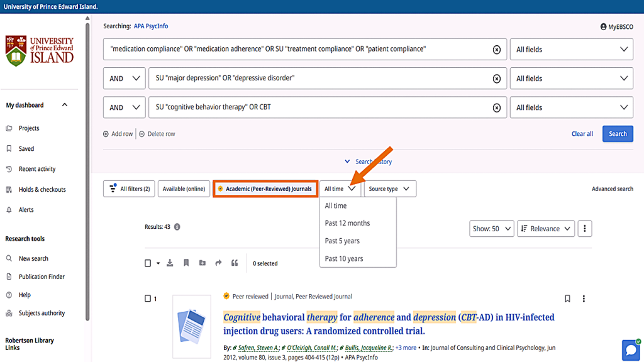Check the select-all results checkbox
Viewport: 644px width, 362px height.
(x=148, y=263)
